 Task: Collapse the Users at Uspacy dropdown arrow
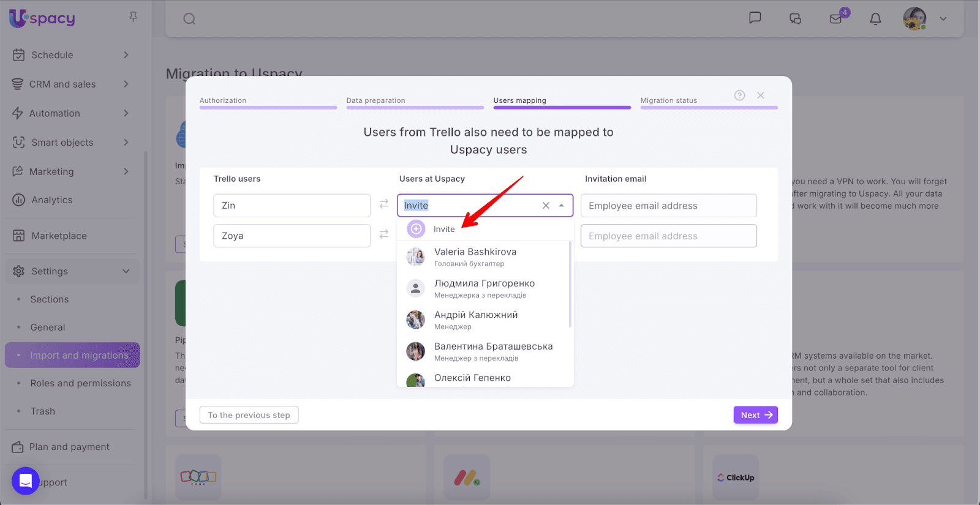point(562,206)
